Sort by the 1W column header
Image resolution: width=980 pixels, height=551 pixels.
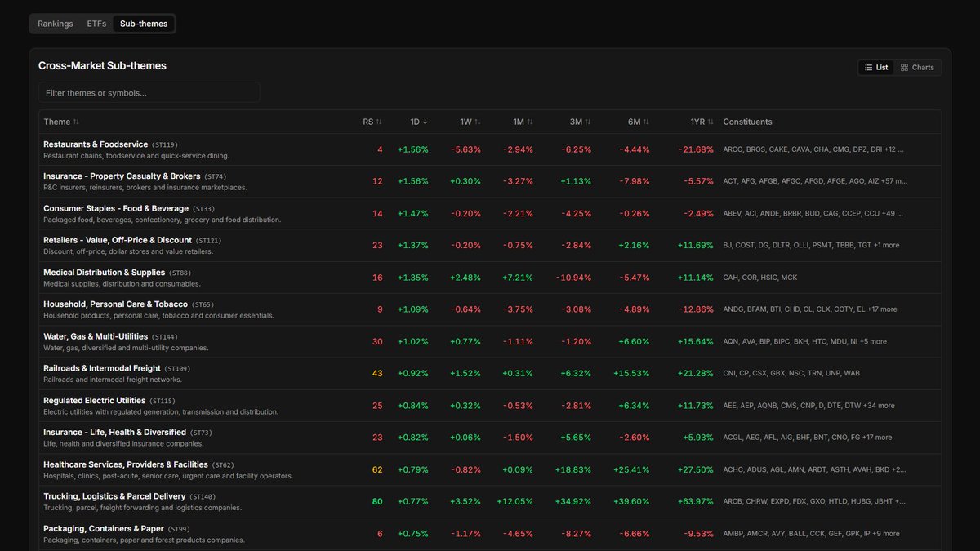(x=470, y=122)
